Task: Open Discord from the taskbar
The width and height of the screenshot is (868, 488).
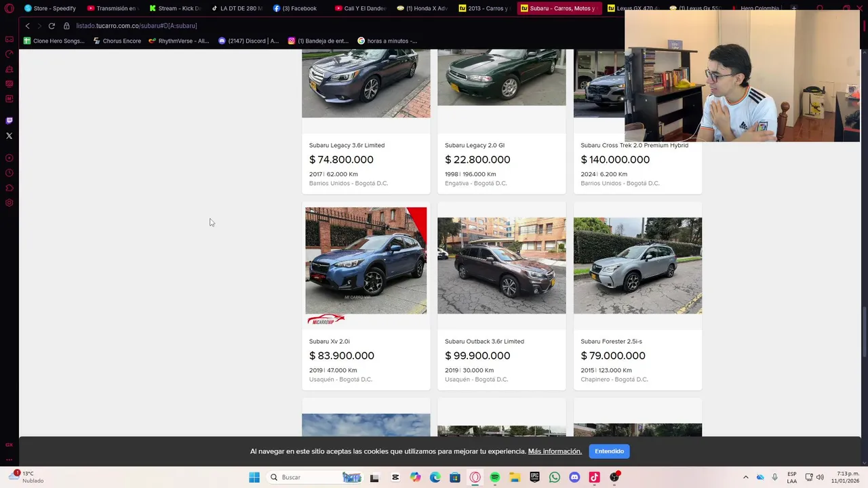Action: tap(574, 477)
